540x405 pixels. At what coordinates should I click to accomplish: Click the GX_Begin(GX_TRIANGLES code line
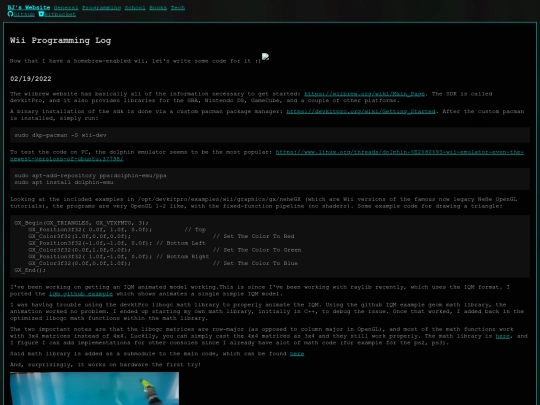[x=81, y=223]
